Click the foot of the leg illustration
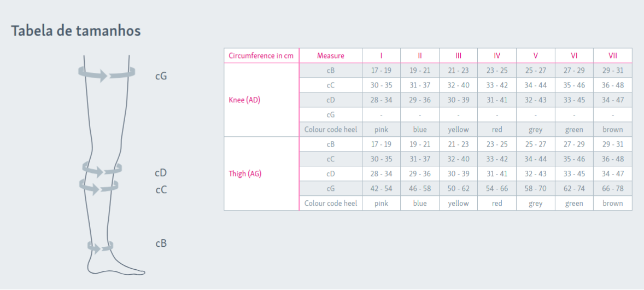Image resolution: width=644 pixels, height=290 pixels. pyautogui.click(x=118, y=265)
